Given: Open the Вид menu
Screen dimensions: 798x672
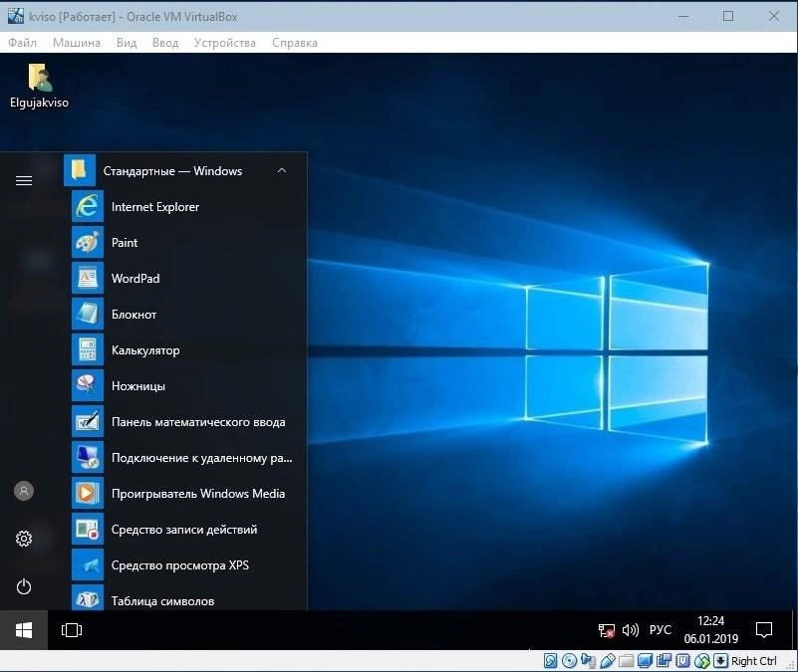Looking at the screenshot, I should tap(127, 43).
